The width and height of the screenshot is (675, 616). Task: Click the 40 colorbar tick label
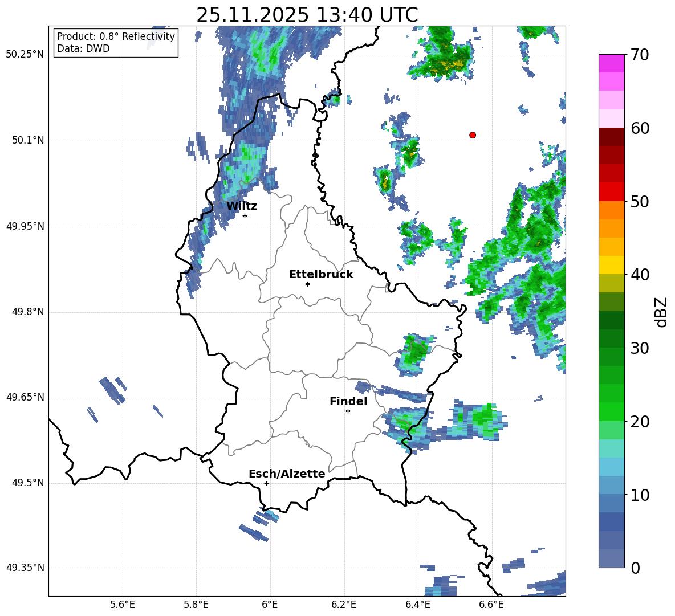coord(640,275)
